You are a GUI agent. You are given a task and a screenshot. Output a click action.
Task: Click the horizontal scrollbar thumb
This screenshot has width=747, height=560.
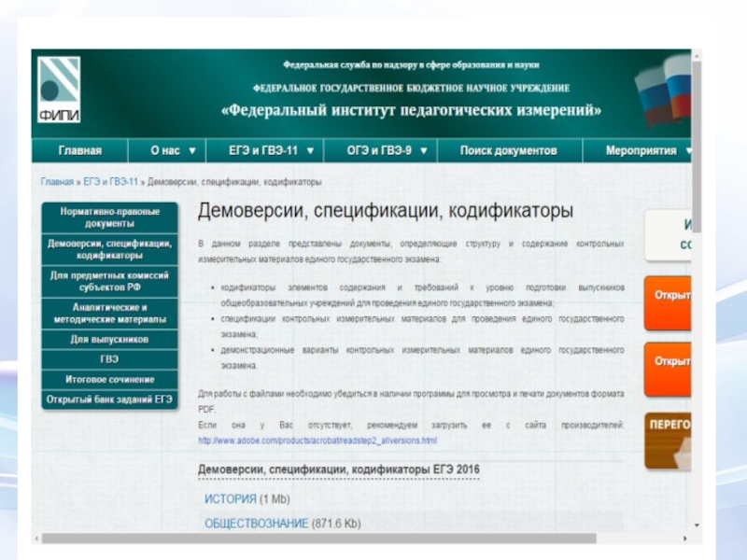[x=318, y=539]
